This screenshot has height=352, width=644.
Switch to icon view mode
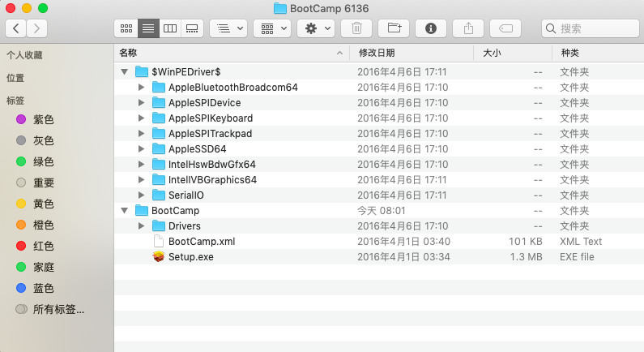click(126, 28)
